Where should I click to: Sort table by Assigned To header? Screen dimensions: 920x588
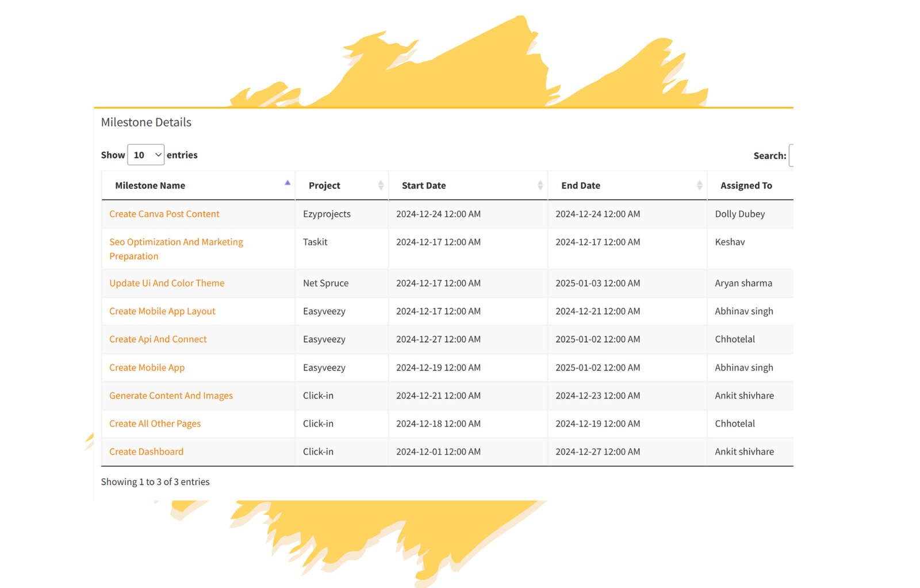coord(746,186)
